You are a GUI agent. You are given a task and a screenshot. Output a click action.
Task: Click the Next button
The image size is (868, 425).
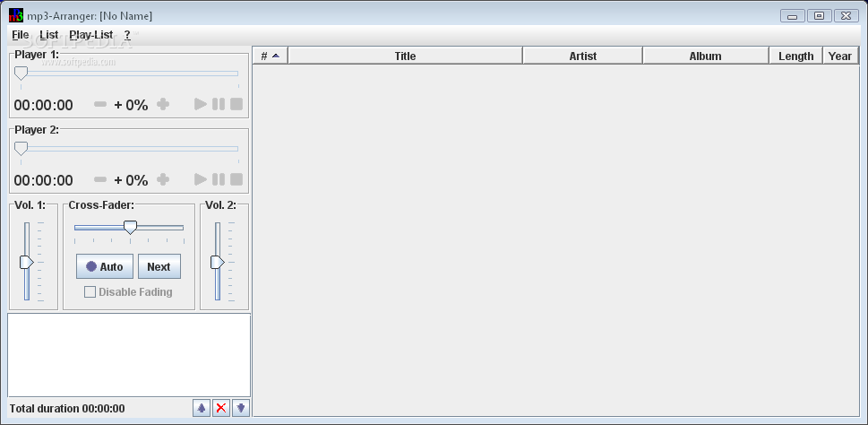(159, 266)
